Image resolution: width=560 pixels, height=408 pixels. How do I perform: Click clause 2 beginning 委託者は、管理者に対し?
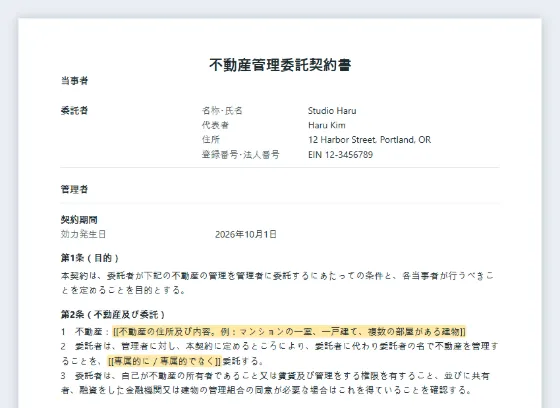(x=279, y=354)
